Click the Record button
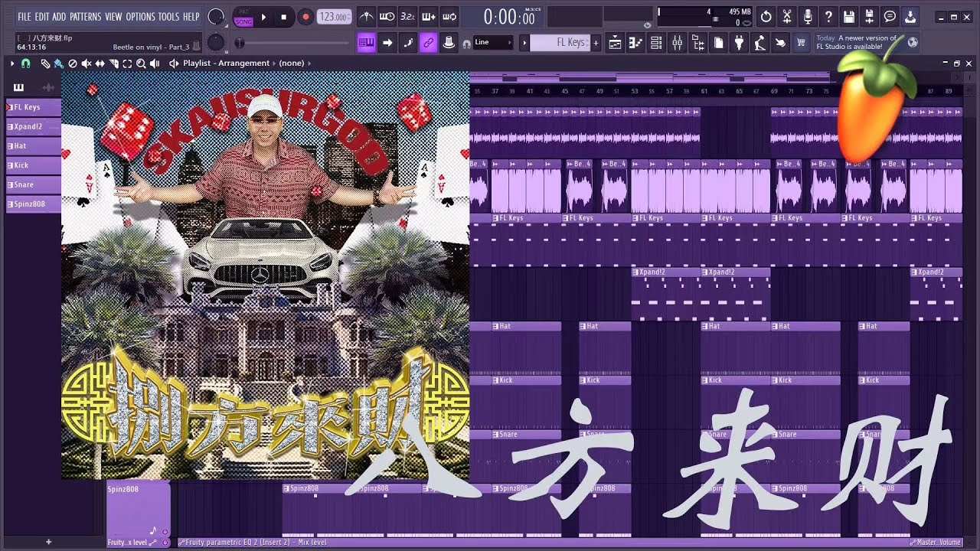 coord(305,17)
